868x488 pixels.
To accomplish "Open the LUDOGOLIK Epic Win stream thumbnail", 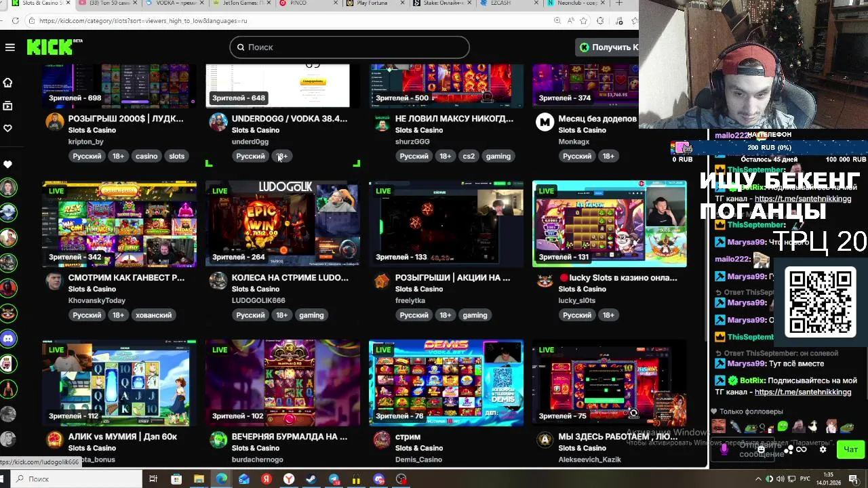I will 283,224.
